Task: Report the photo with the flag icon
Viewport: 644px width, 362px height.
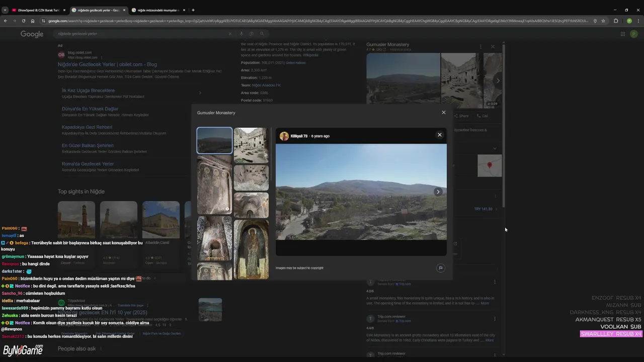Action: click(440, 268)
